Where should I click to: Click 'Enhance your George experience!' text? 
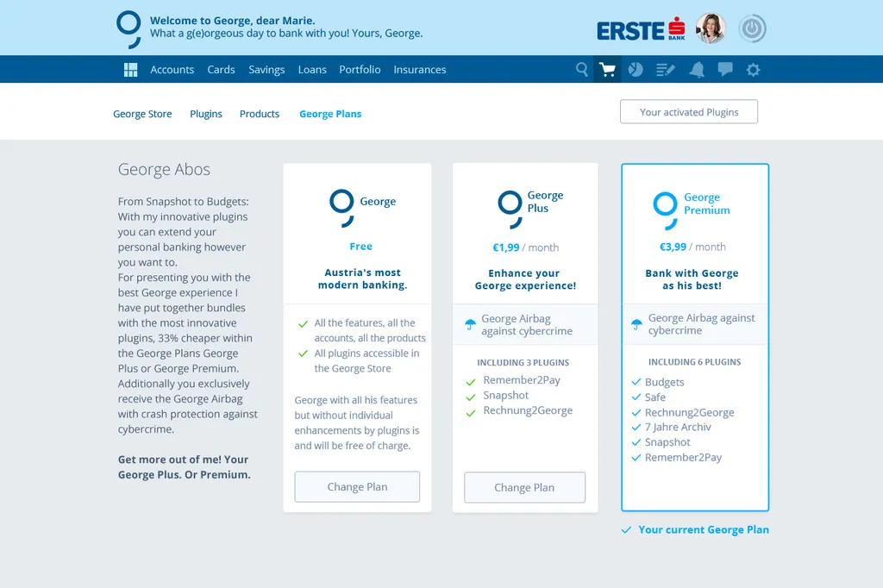(525, 279)
